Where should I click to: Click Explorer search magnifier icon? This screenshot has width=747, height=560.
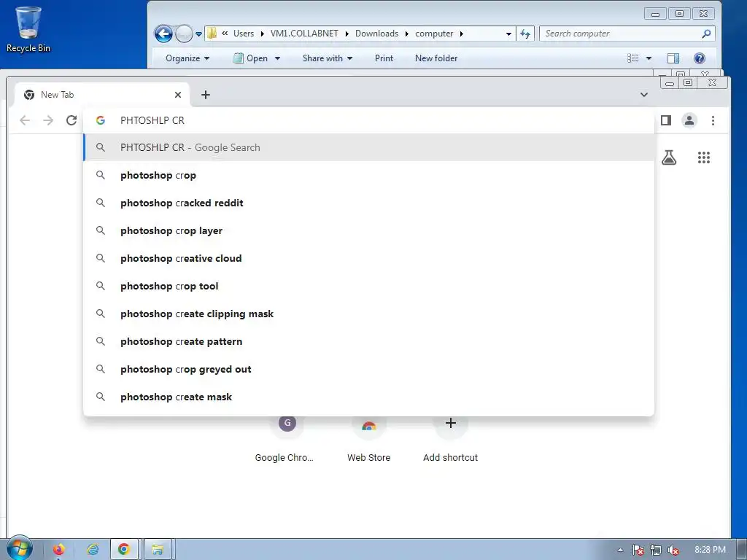point(706,34)
